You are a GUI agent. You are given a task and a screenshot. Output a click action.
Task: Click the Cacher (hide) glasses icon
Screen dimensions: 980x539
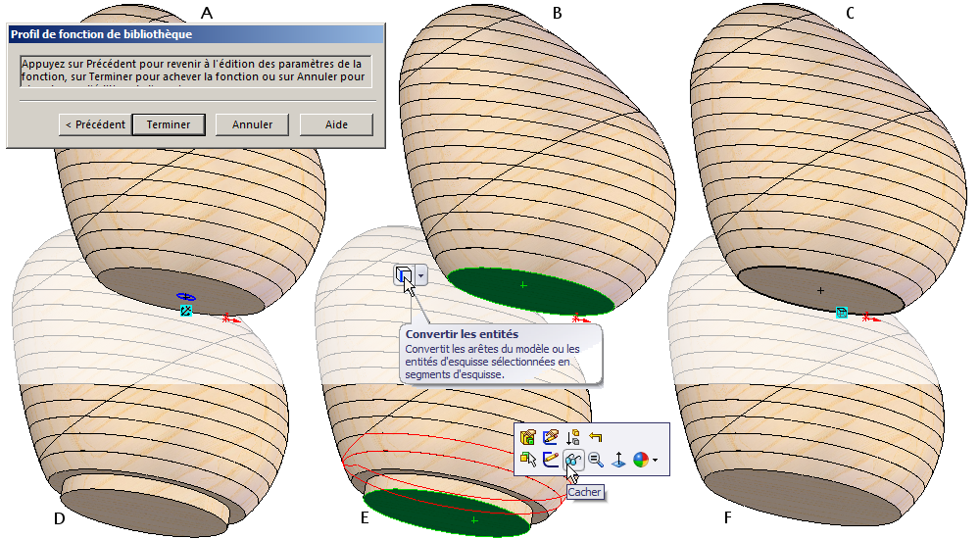click(573, 461)
